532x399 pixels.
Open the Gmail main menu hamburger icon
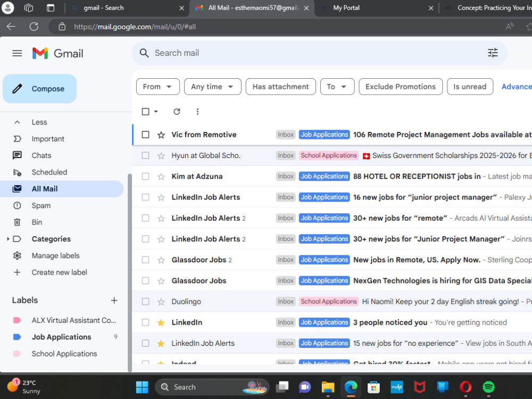pos(17,53)
